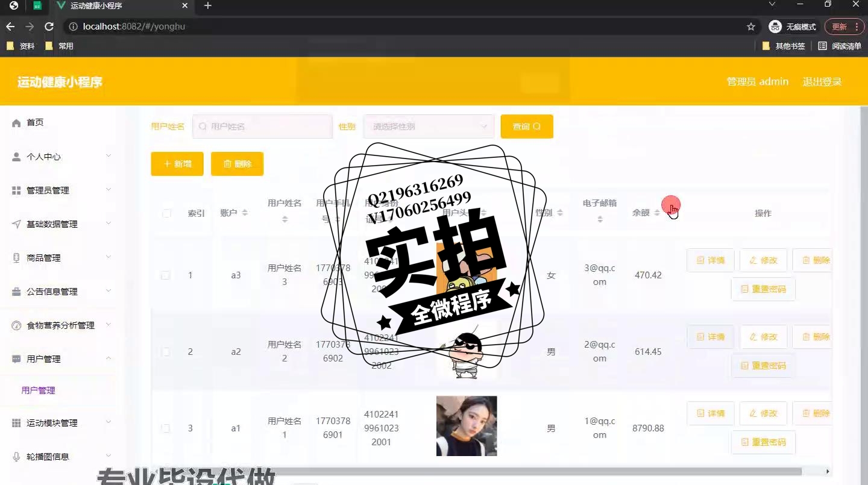Check the checkbox for row a2

tap(165, 352)
